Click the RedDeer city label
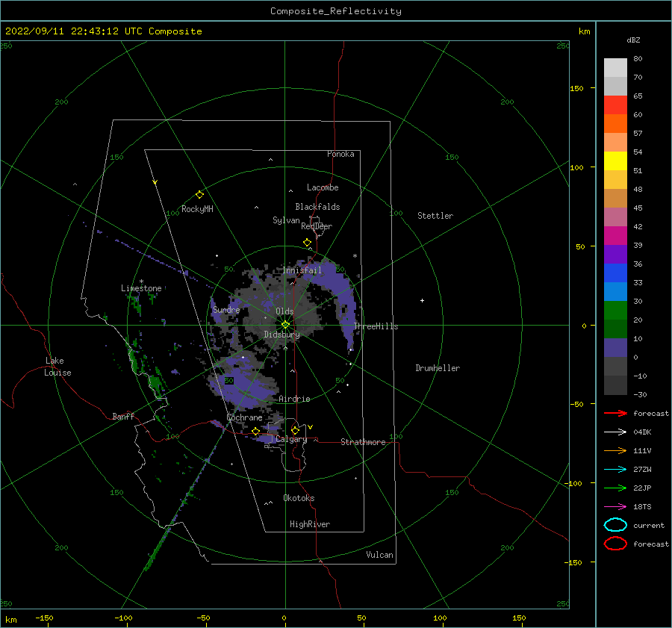The image size is (672, 628). 317,226
